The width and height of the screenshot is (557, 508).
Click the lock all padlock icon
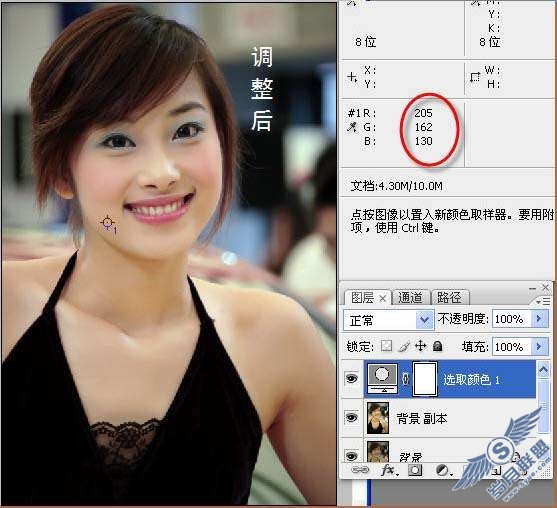[438, 346]
